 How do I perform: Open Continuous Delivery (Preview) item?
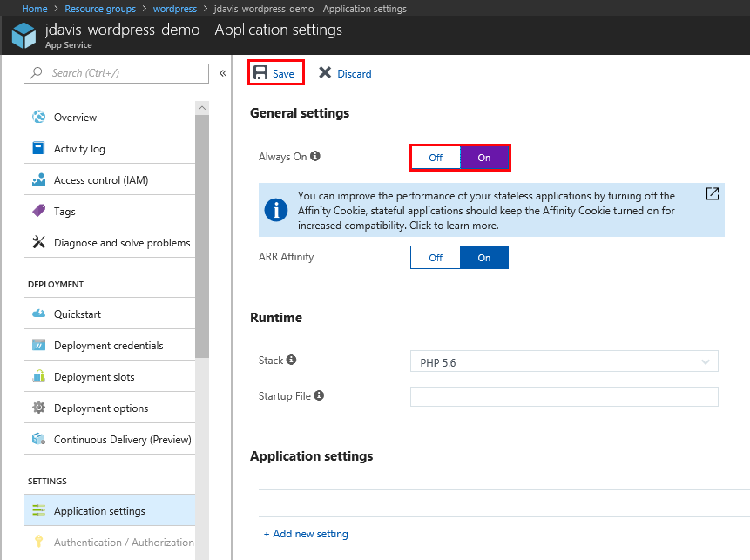tap(109, 439)
